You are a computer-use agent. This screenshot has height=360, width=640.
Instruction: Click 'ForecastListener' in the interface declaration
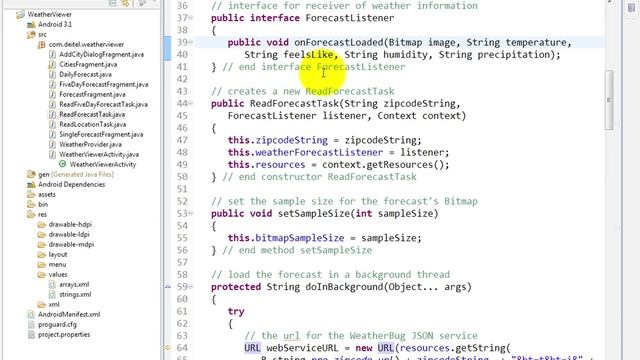tap(350, 18)
